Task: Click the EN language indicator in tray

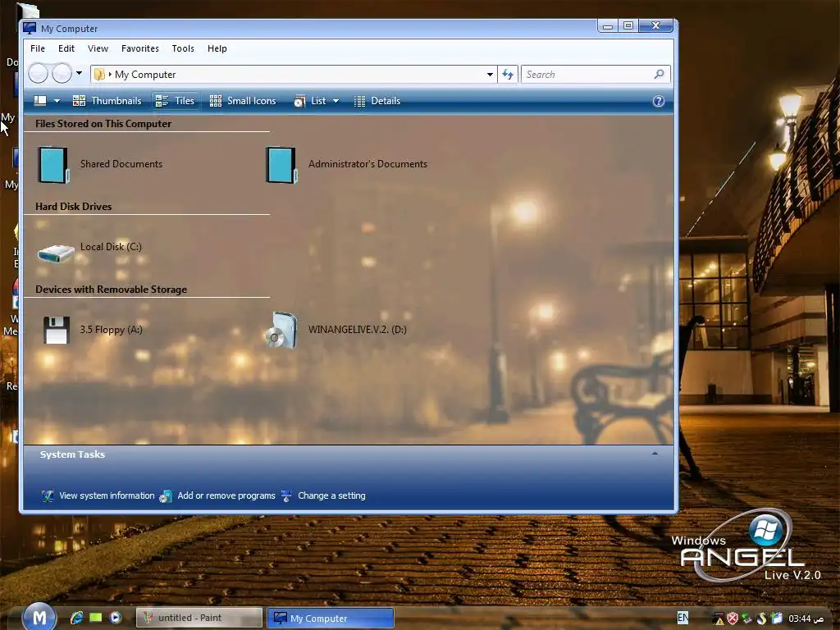Action: coord(682,618)
